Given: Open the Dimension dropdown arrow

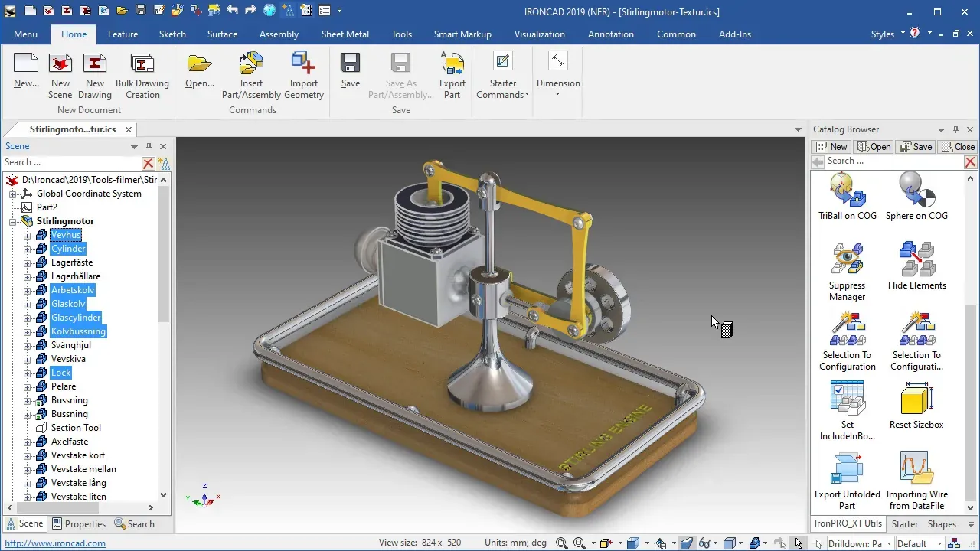Looking at the screenshot, I should click(x=557, y=94).
